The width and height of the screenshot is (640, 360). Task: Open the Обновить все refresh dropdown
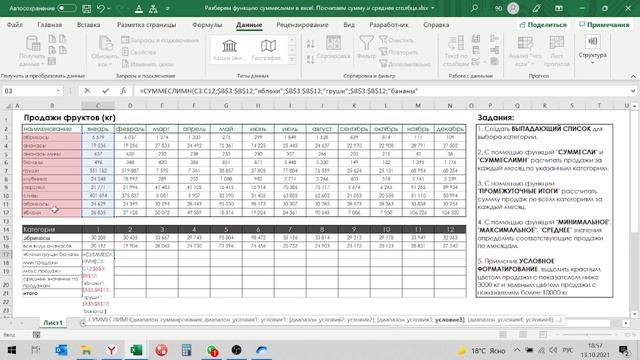point(105,51)
